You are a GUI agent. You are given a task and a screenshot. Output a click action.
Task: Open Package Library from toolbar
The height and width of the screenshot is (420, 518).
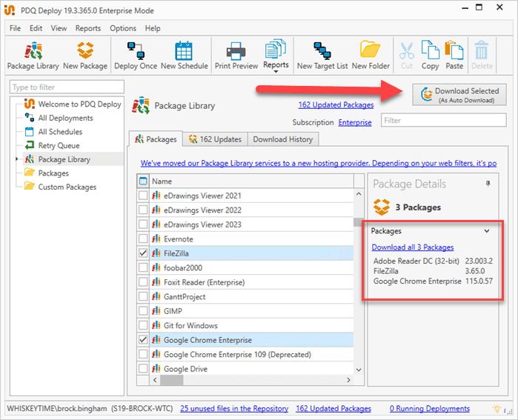click(x=33, y=56)
